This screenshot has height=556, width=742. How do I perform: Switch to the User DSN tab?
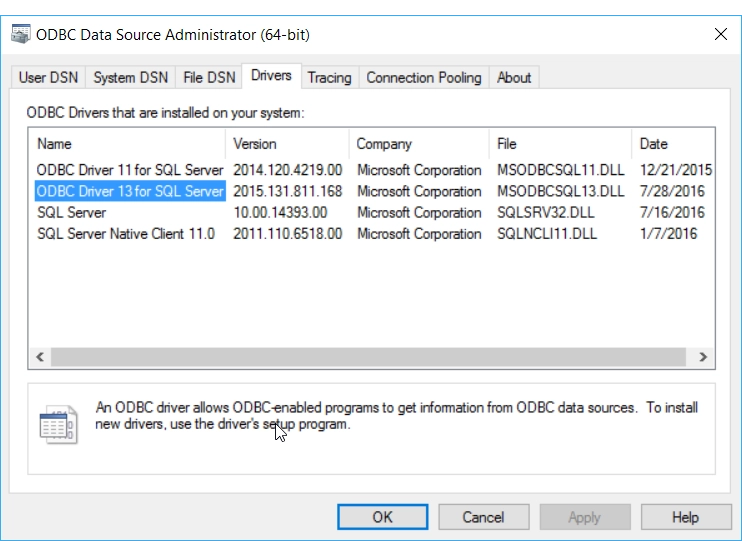(x=48, y=78)
